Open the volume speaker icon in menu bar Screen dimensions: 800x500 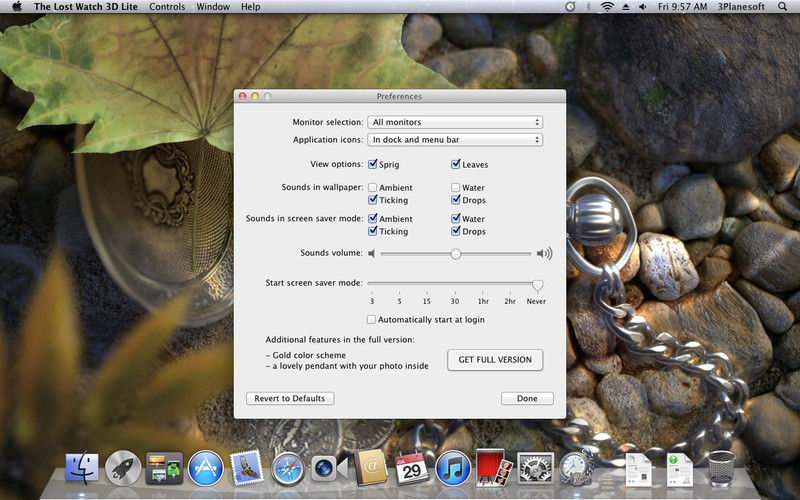tap(642, 7)
